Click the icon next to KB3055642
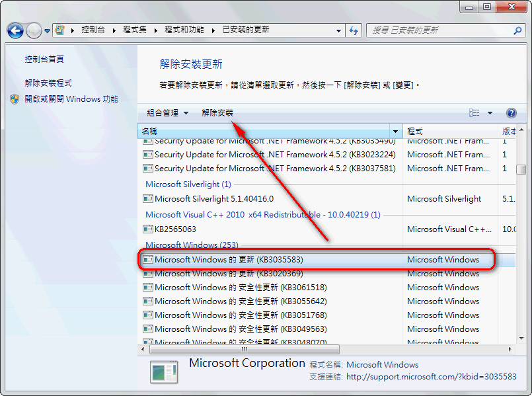 (x=148, y=301)
